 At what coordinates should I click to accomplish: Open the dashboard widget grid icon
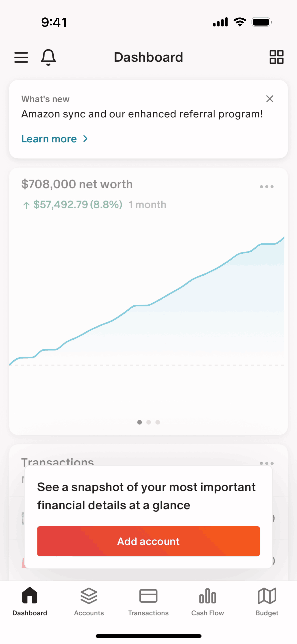click(x=276, y=57)
